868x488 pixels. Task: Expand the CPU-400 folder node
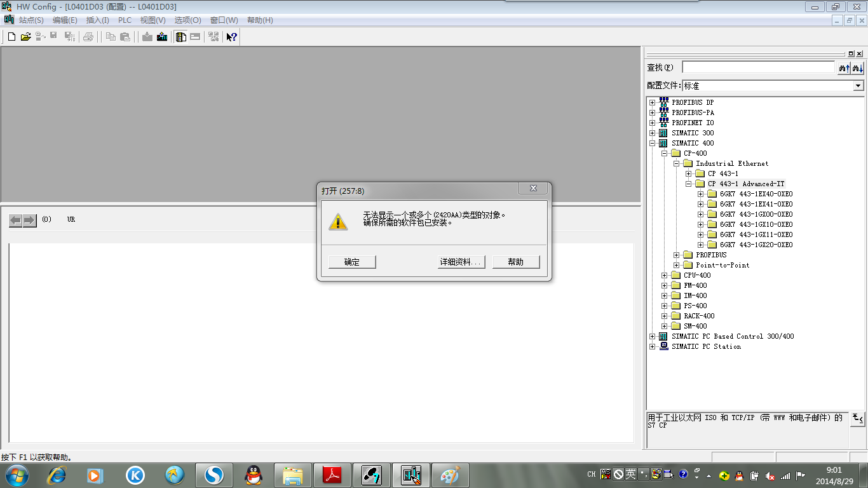[x=665, y=275]
